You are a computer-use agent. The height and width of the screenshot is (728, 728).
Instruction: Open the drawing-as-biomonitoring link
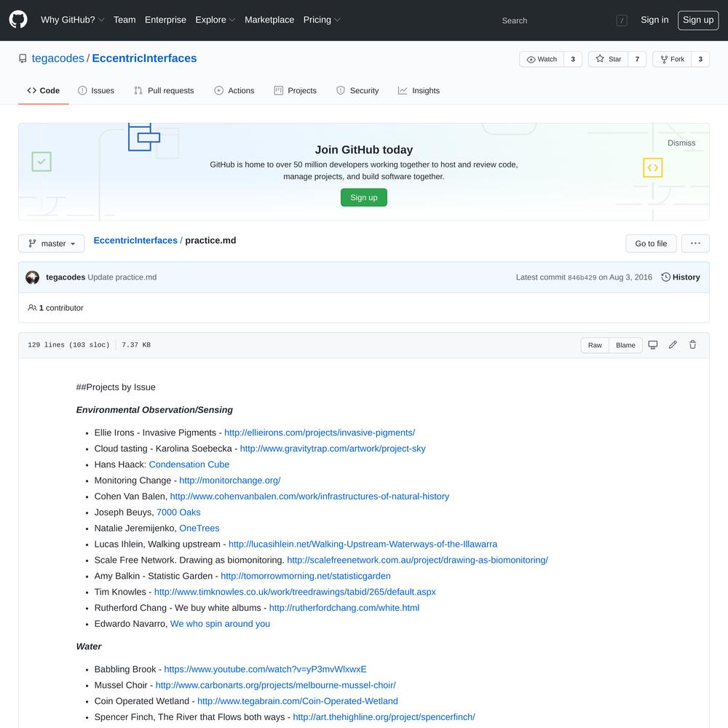pyautogui.click(x=417, y=560)
